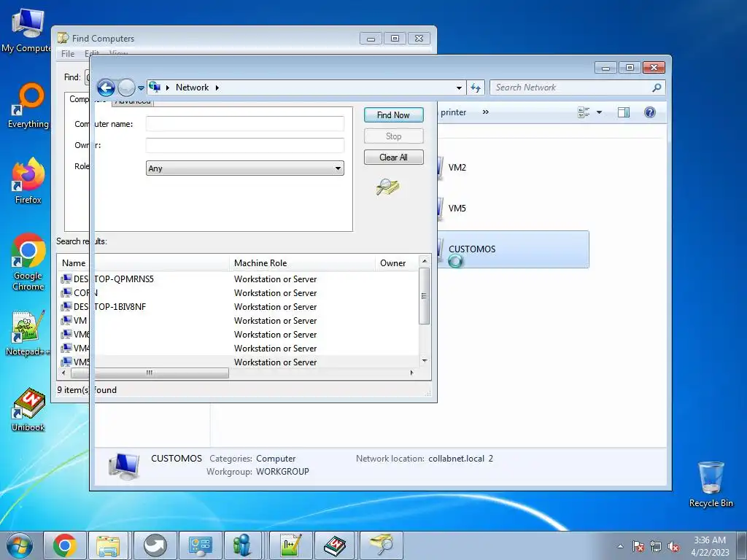Open the File menu in Find Computers
The image size is (747, 560).
[68, 54]
